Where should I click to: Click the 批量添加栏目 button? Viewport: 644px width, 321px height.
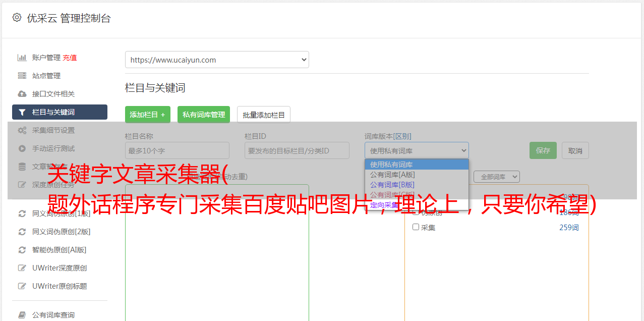tap(264, 115)
